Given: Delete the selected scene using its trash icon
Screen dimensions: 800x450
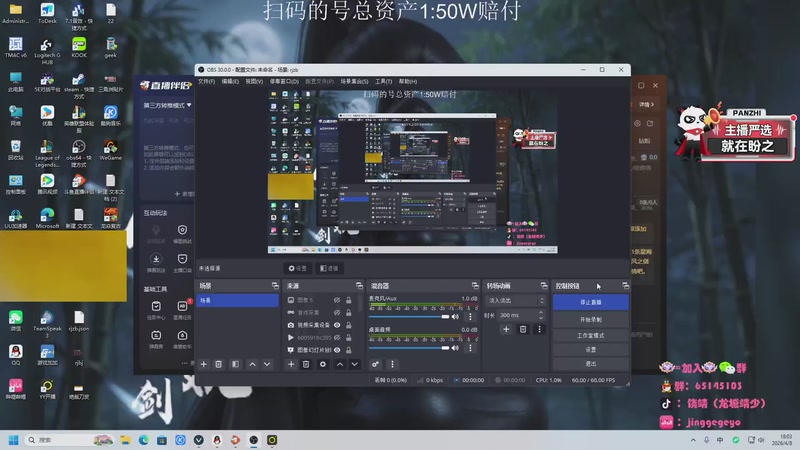Looking at the screenshot, I should coord(218,364).
